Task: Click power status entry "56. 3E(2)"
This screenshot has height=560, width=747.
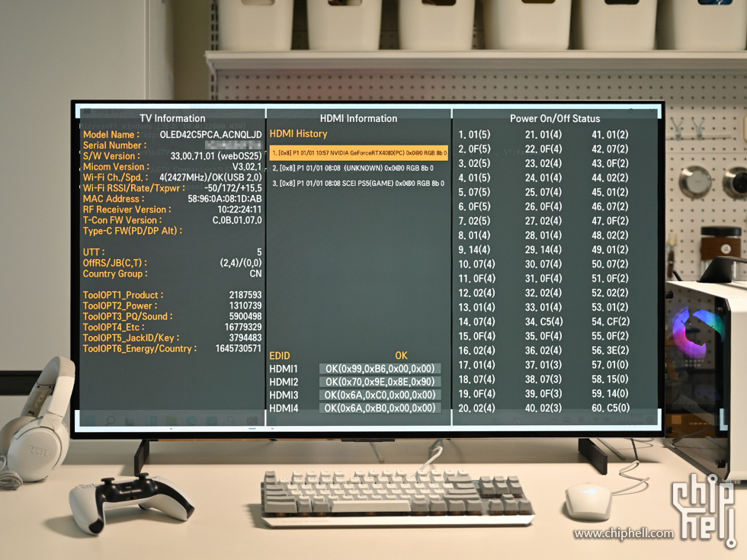Action: point(611,350)
